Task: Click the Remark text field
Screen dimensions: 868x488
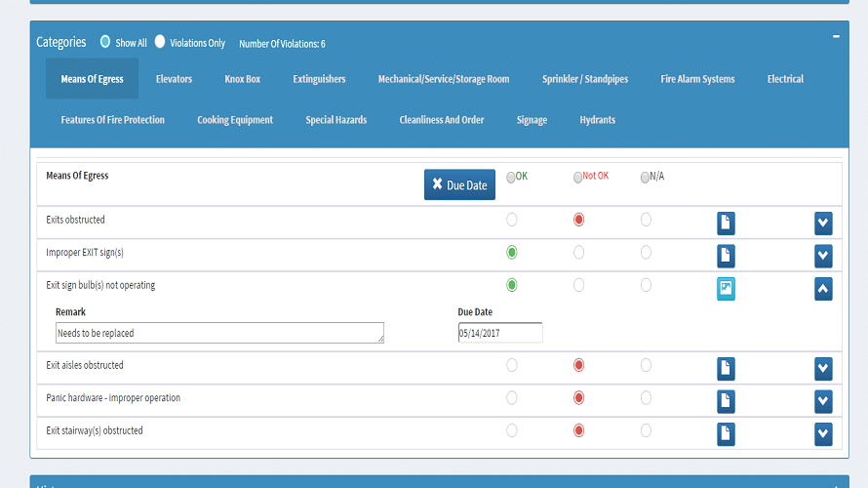Action: pyautogui.click(x=219, y=333)
